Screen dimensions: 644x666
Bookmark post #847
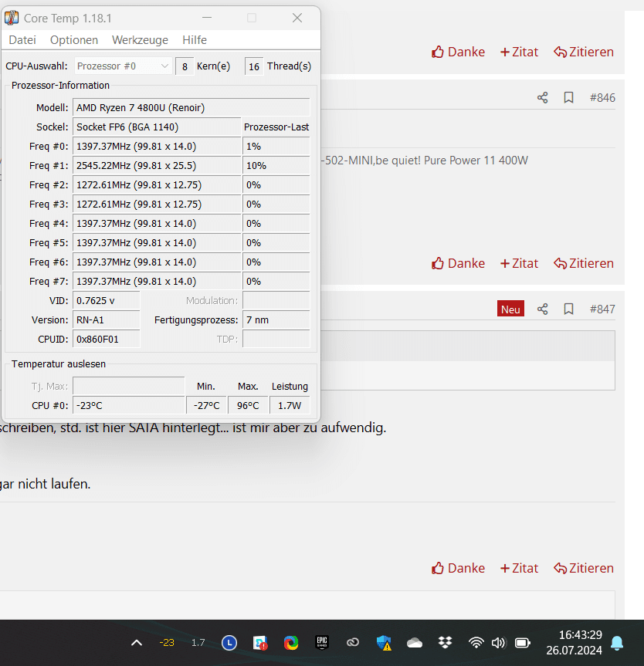[x=569, y=309]
